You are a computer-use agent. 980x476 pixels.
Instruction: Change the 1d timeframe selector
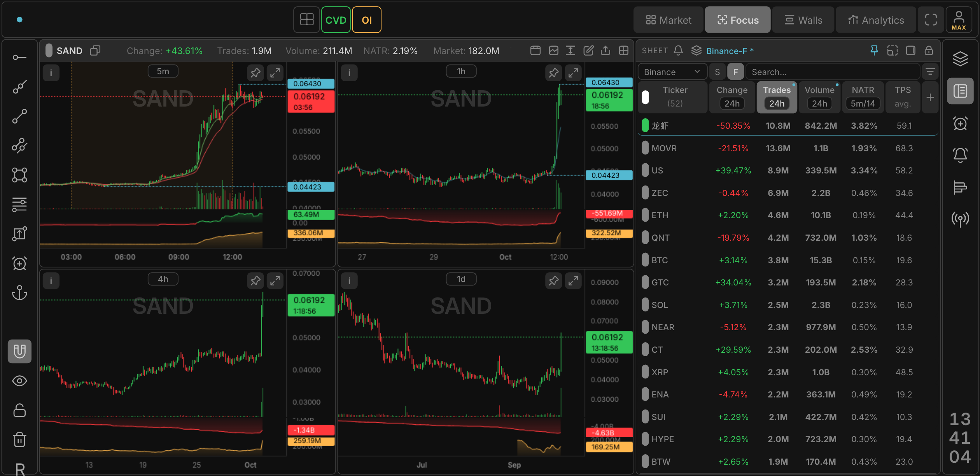461,279
